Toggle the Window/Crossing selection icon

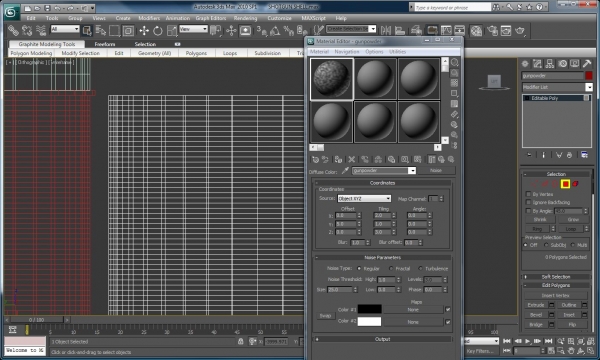128,31
